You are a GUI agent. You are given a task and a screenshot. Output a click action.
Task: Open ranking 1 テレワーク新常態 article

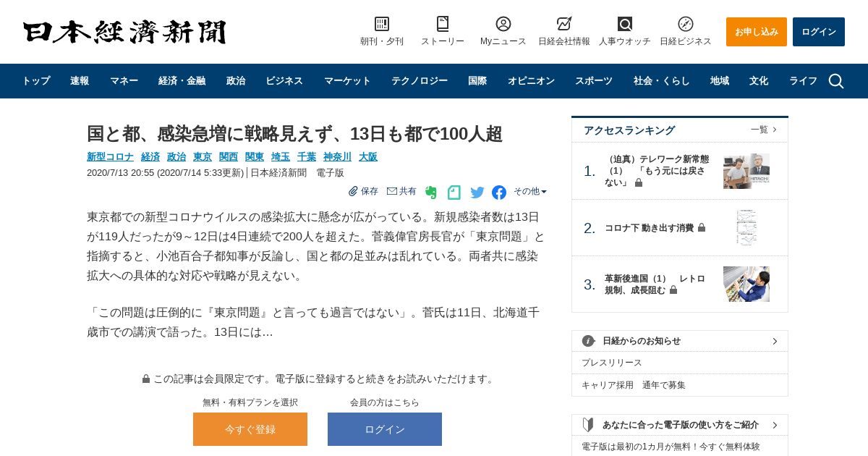658,171
